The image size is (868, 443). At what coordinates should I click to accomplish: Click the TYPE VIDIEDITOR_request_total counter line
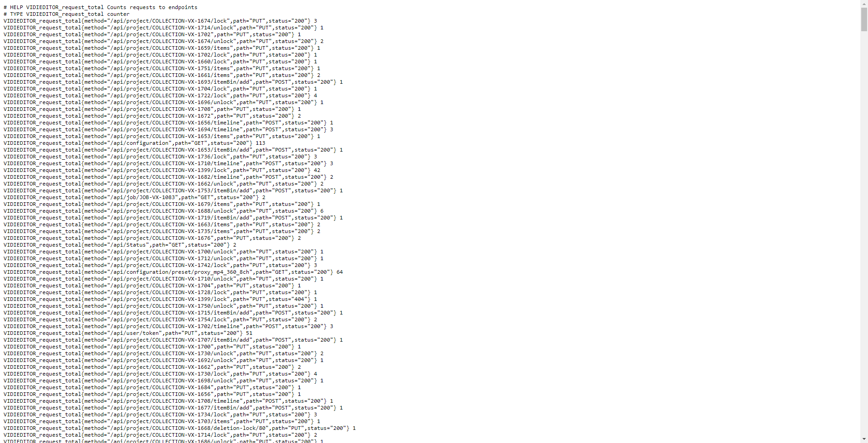[66, 14]
